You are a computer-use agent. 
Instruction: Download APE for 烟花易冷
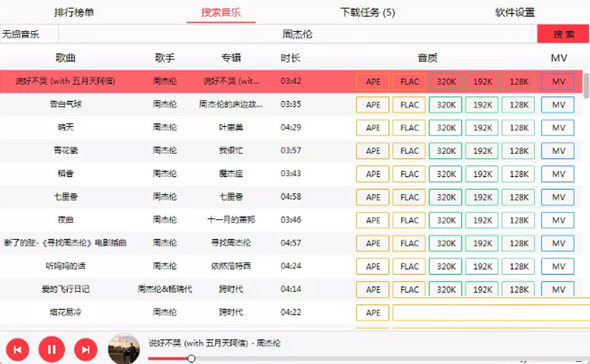(x=373, y=313)
